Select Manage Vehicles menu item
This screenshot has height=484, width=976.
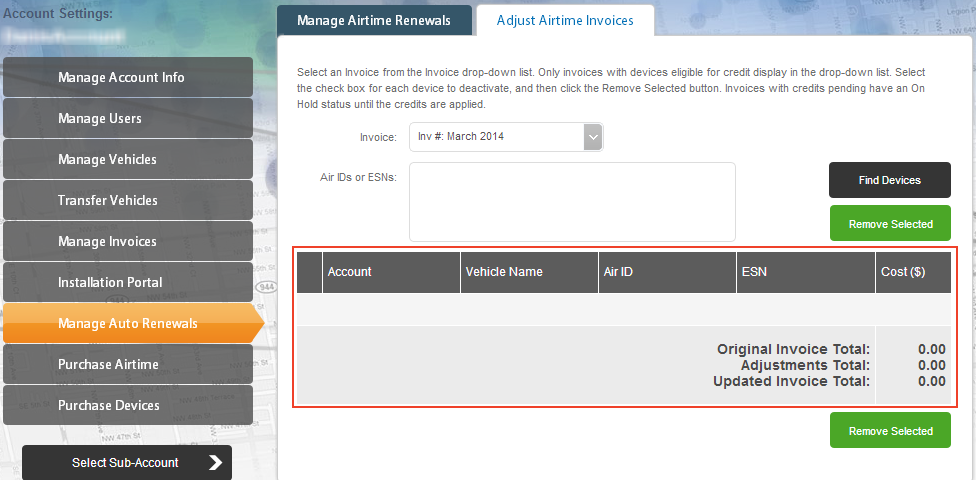click(x=128, y=159)
